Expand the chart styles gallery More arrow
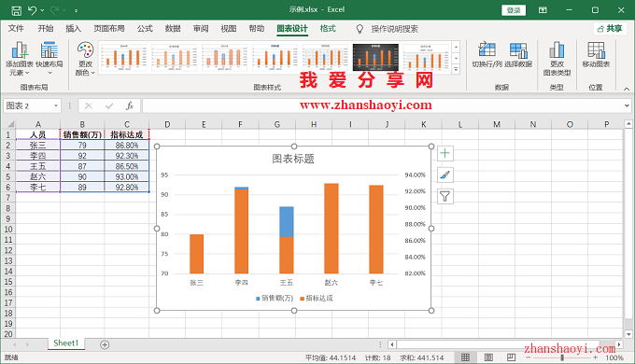The width and height of the screenshot is (635, 364). click(456, 70)
